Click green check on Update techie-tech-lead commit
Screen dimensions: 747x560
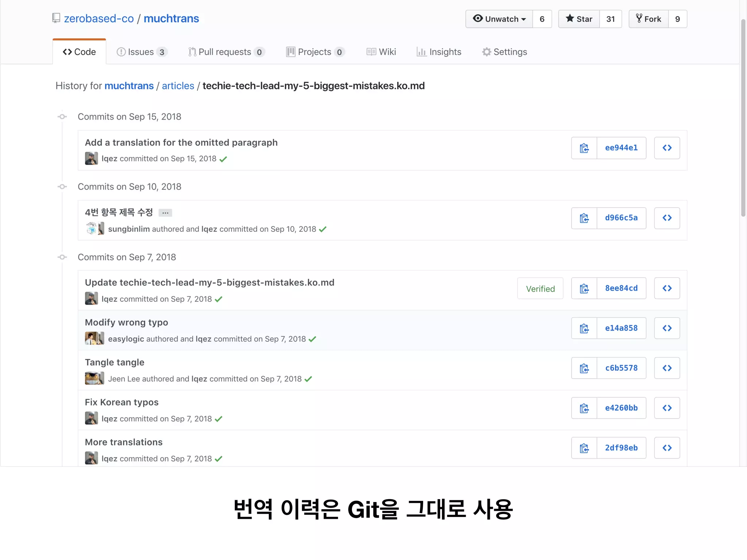click(218, 299)
